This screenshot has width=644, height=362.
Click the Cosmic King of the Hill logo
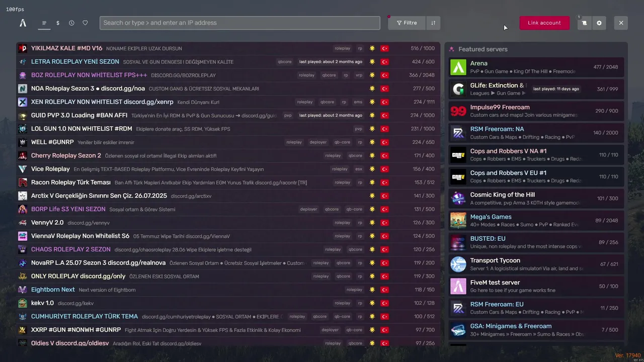458,198
